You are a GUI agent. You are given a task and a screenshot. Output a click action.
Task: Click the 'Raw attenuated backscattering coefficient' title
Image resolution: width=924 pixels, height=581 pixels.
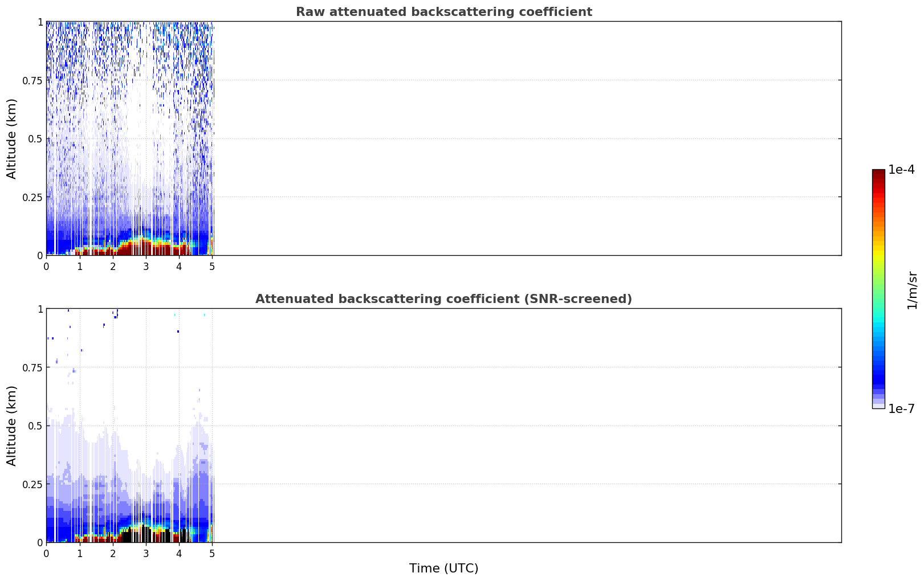click(x=443, y=12)
